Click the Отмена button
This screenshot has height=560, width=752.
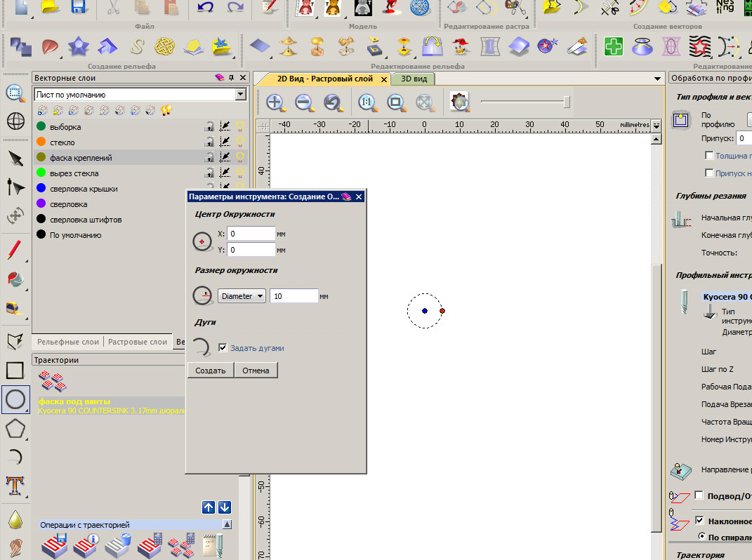pos(256,370)
